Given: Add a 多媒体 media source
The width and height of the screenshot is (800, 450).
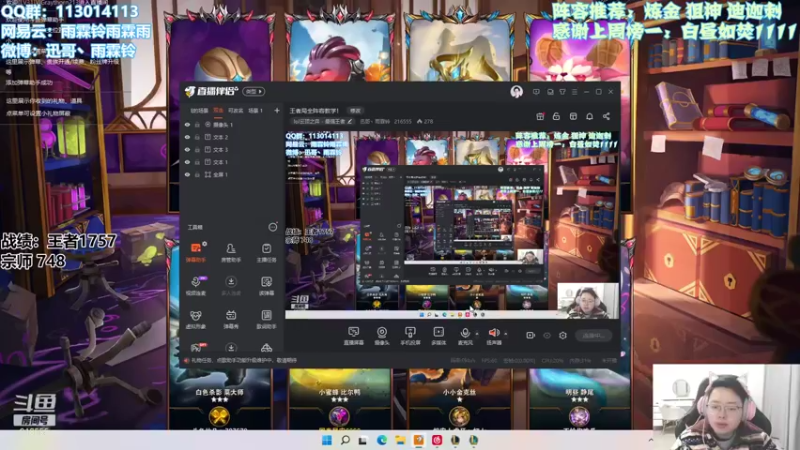Looking at the screenshot, I should coord(439,336).
